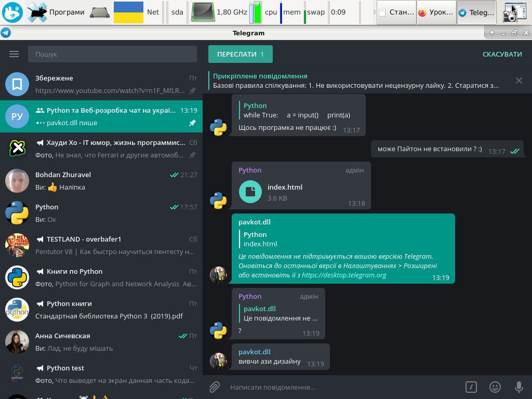Open the Збережене saved messages chat
The height and width of the screenshot is (399, 532).
pyautogui.click(x=101, y=84)
